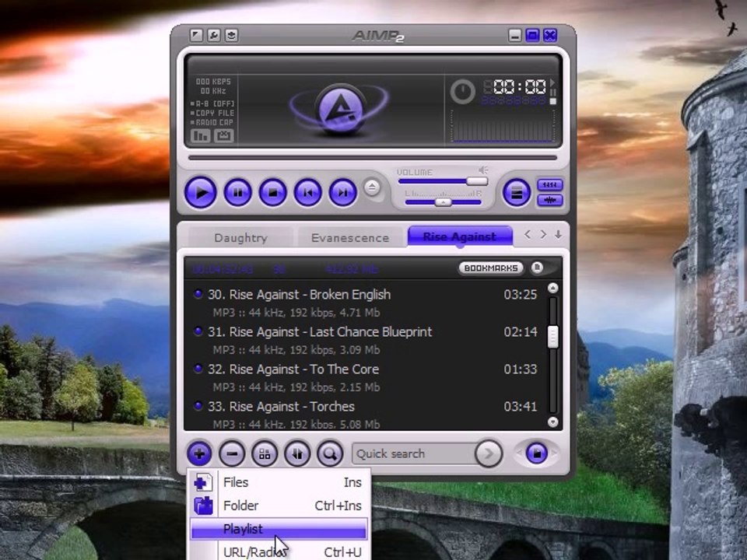
Task: Close the AIMP2 player
Action: tap(550, 35)
